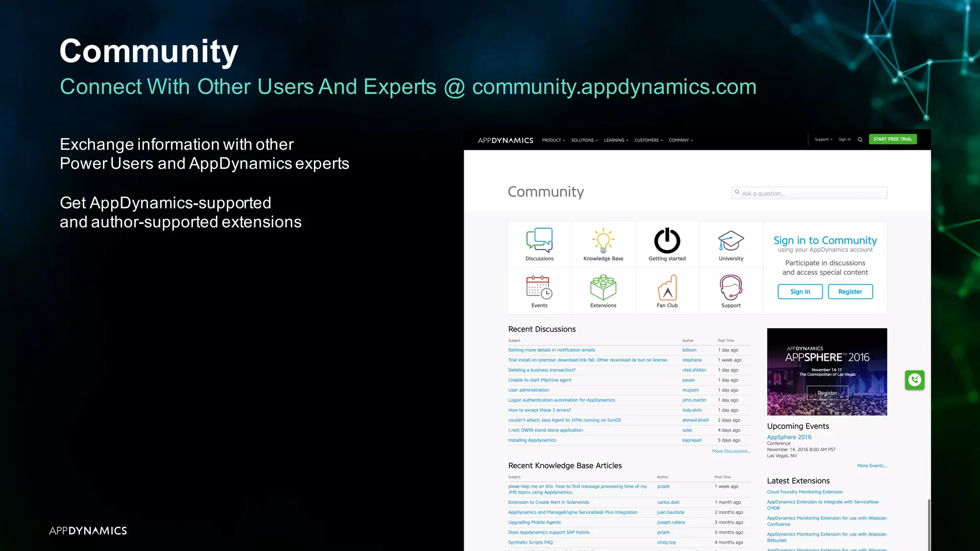This screenshot has height=551, width=980.
Task: Click author cindy.toy in Knowledge Base articles
Action: click(x=667, y=543)
